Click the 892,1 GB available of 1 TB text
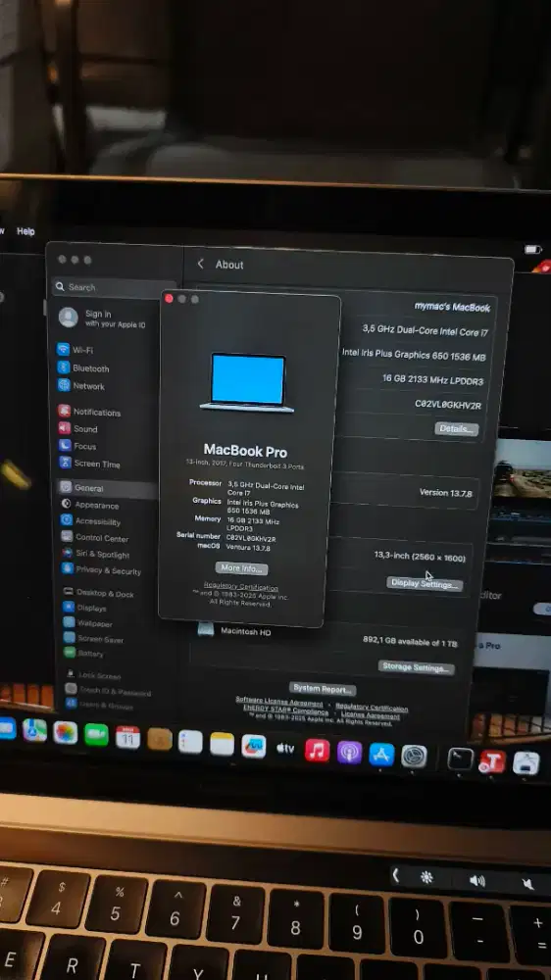551x980 pixels. 410,641
